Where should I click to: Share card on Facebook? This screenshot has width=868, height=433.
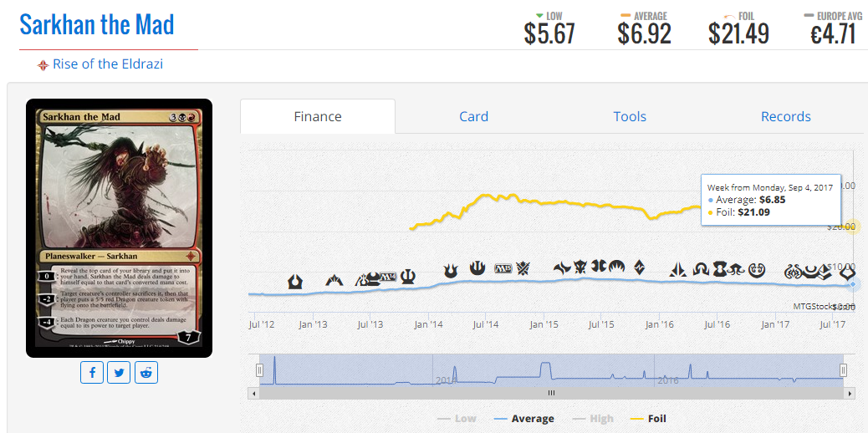[x=92, y=373]
